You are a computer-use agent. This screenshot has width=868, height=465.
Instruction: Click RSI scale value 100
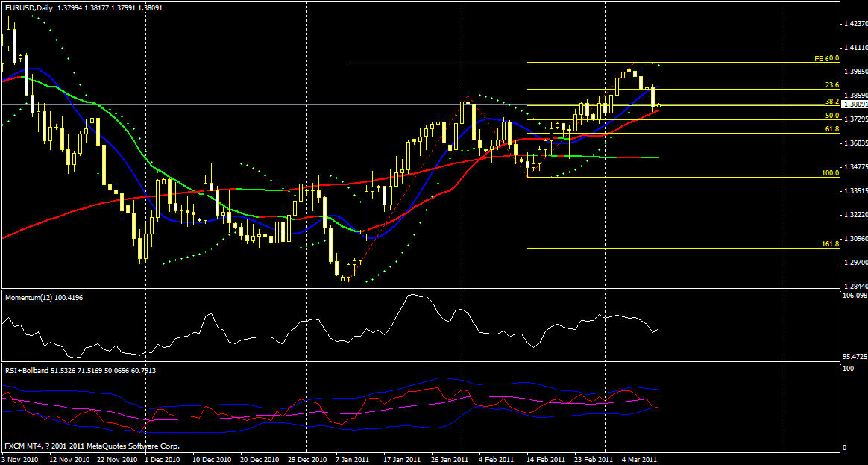tap(848, 369)
